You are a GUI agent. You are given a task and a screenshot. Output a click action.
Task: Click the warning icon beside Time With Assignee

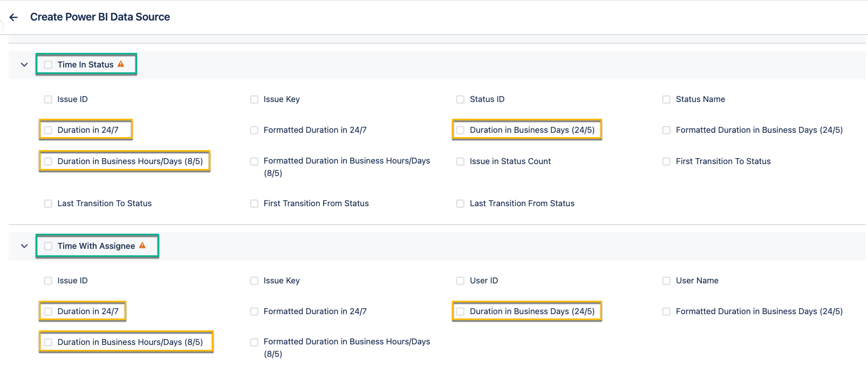click(x=142, y=246)
